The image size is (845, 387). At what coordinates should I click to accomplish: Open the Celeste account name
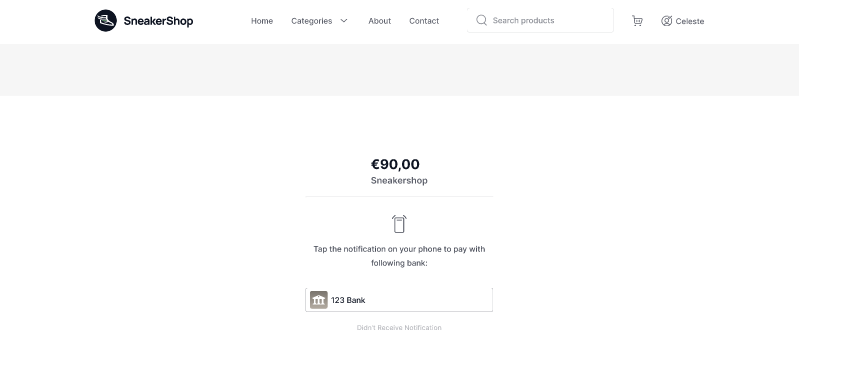coord(690,21)
